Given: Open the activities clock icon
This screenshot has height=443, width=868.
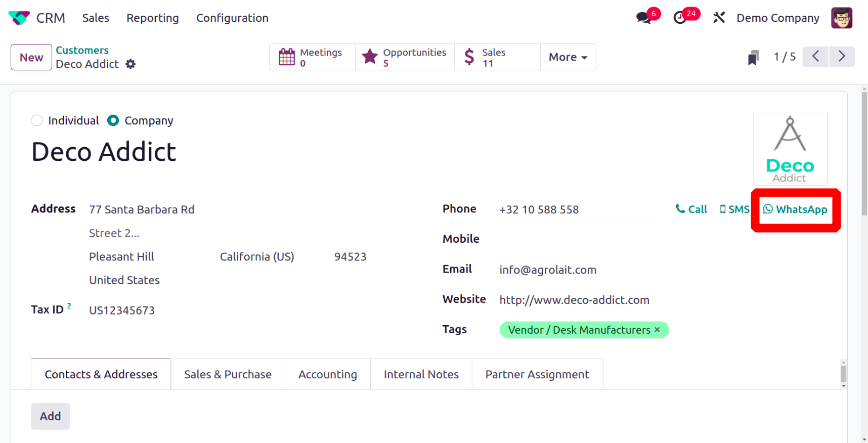Looking at the screenshot, I should pyautogui.click(x=680, y=18).
